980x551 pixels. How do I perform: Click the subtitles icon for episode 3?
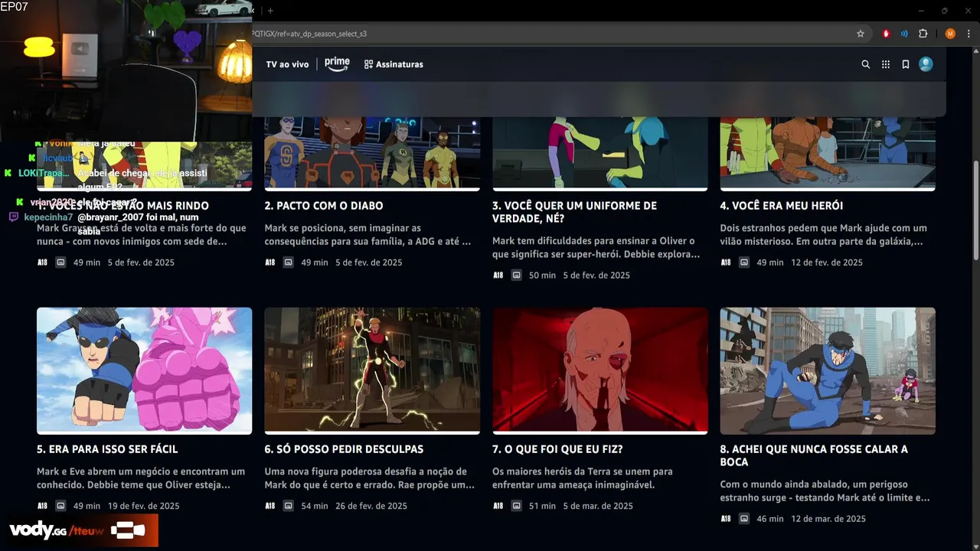coord(517,275)
